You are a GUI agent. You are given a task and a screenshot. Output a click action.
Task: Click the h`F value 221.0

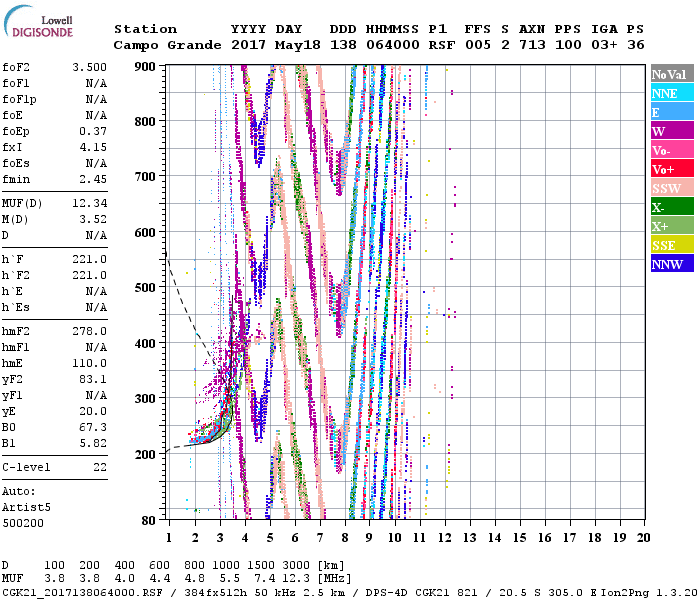coord(89,259)
